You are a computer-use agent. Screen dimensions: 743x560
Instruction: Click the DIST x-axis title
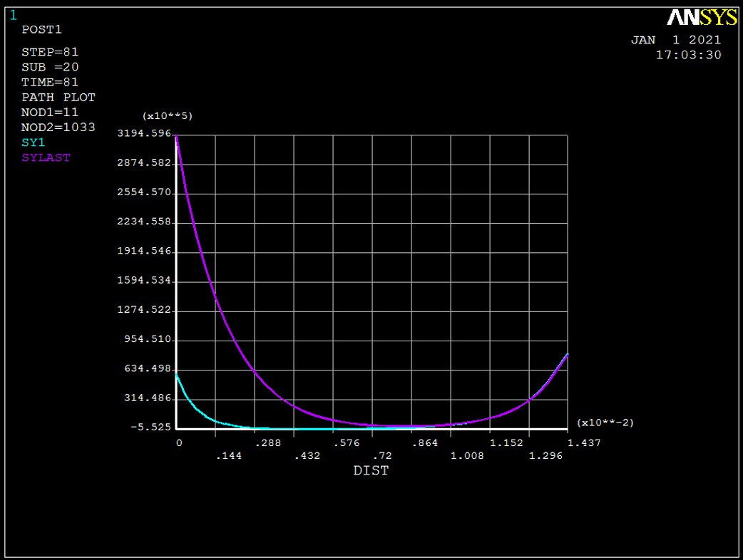tap(371, 471)
